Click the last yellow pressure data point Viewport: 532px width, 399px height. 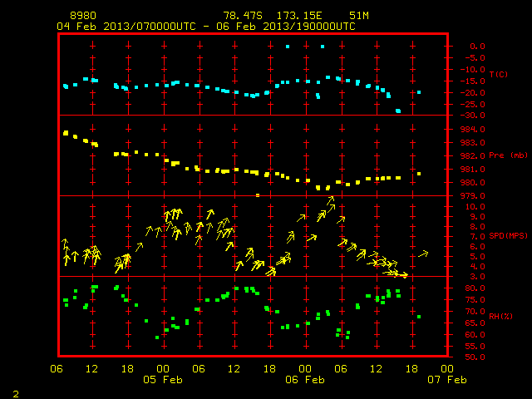(419, 174)
